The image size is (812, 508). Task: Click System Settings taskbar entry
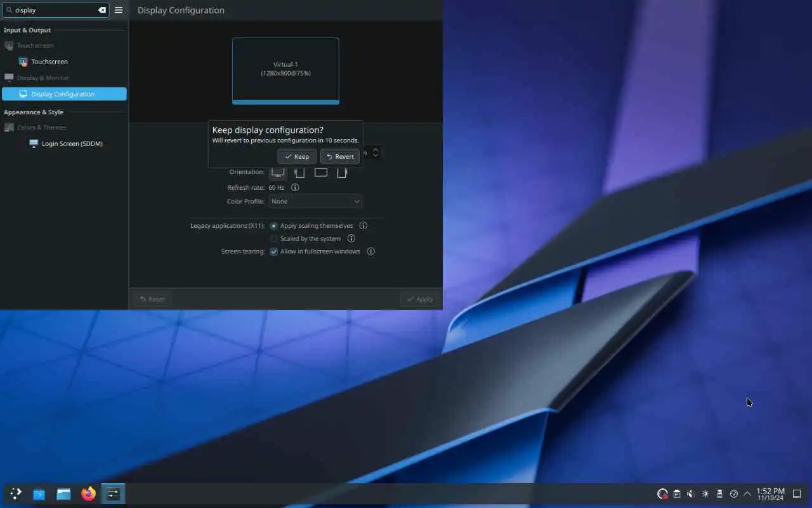pos(113,493)
